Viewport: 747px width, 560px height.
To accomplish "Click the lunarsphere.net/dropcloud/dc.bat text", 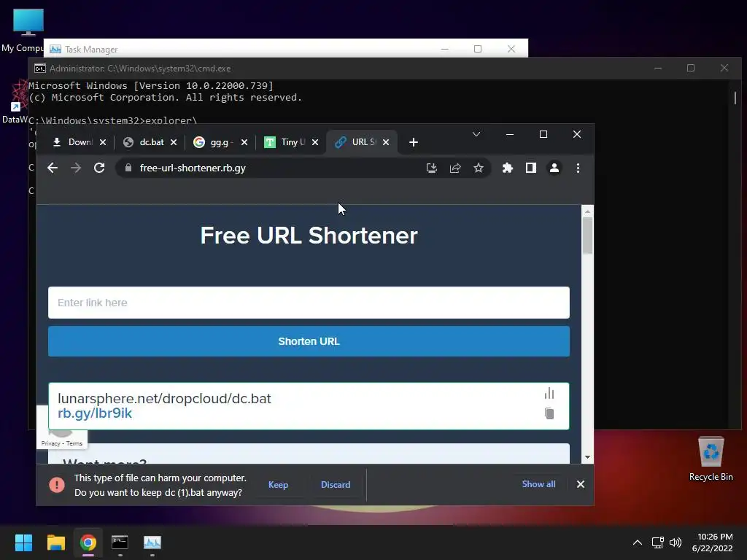I will tap(164, 399).
